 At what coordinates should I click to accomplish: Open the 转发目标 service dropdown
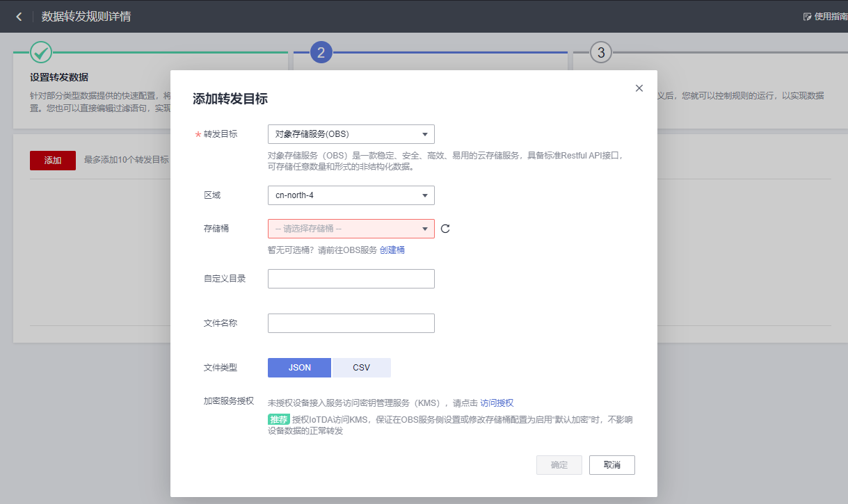(x=351, y=133)
